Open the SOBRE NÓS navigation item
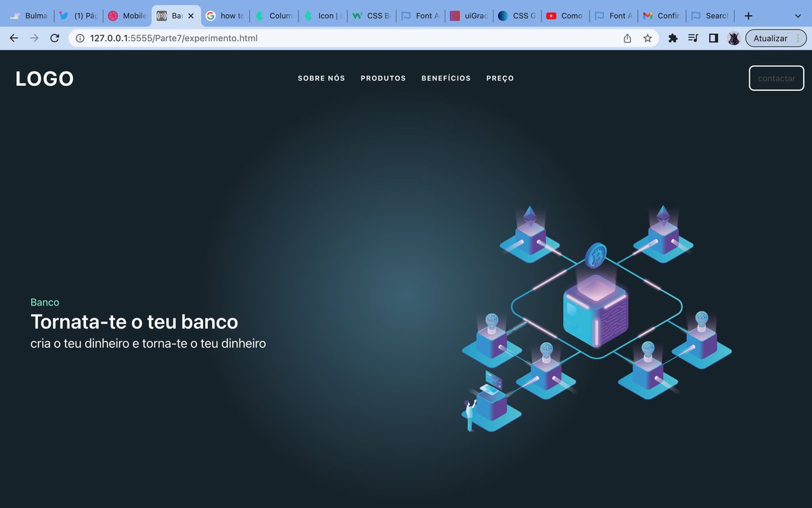Viewport: 812px width, 508px height. pos(321,78)
